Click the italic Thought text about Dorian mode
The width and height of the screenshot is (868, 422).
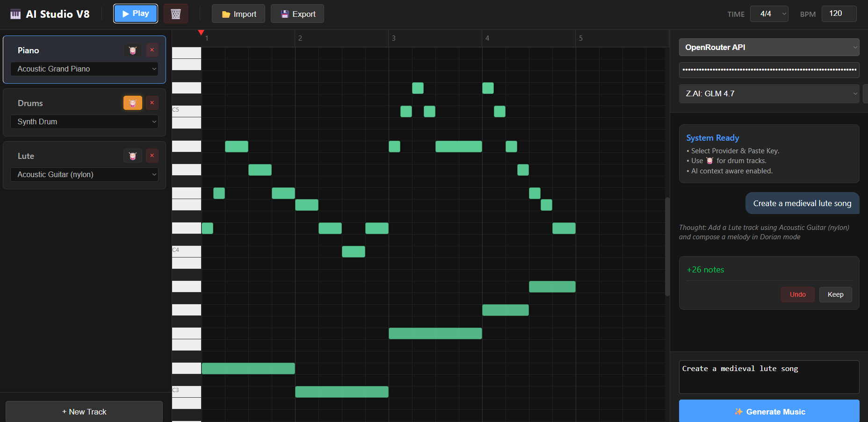point(764,232)
